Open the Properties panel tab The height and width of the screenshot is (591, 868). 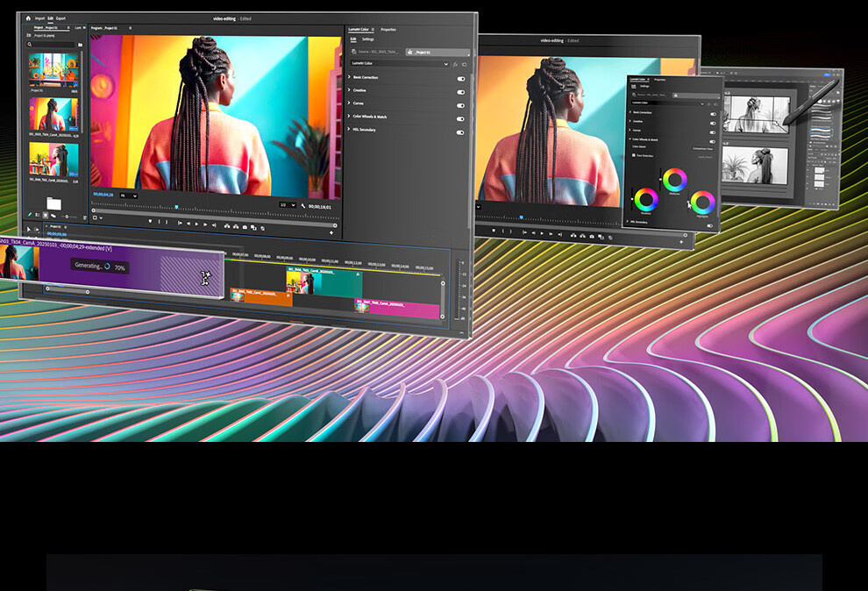388,29
